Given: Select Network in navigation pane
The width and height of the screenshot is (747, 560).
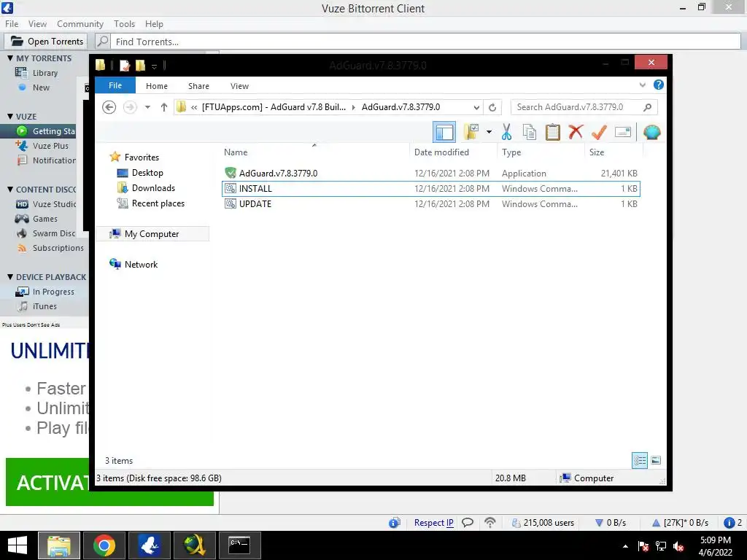Looking at the screenshot, I should 141,264.
